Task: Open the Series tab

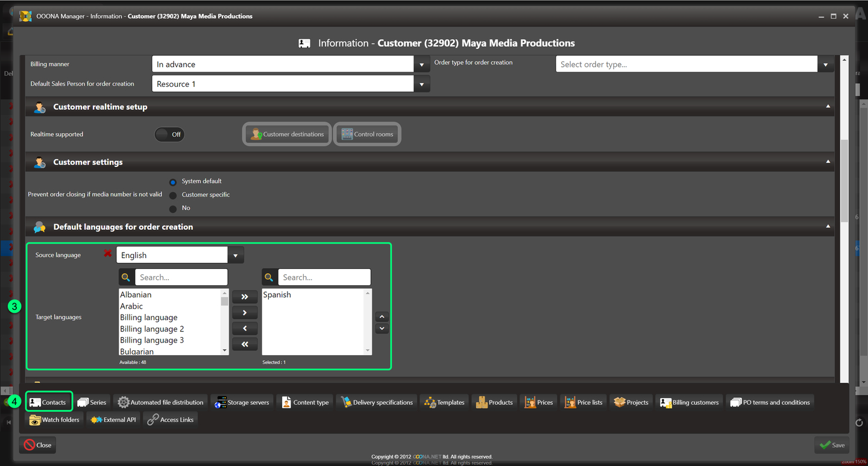Action: coord(92,402)
